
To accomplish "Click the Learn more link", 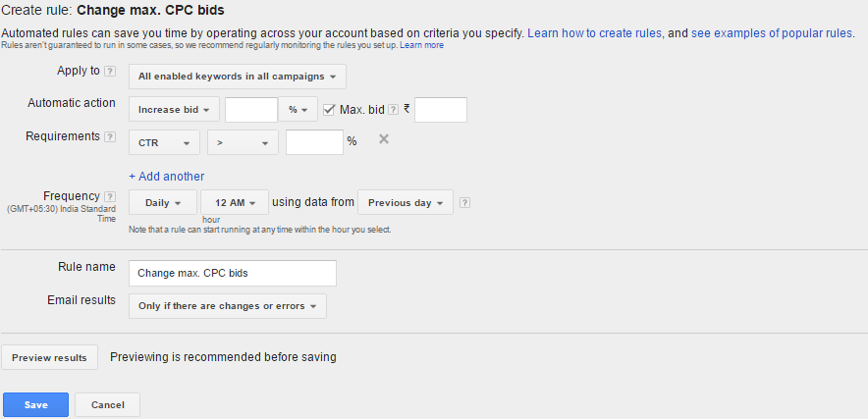I will coord(422,45).
